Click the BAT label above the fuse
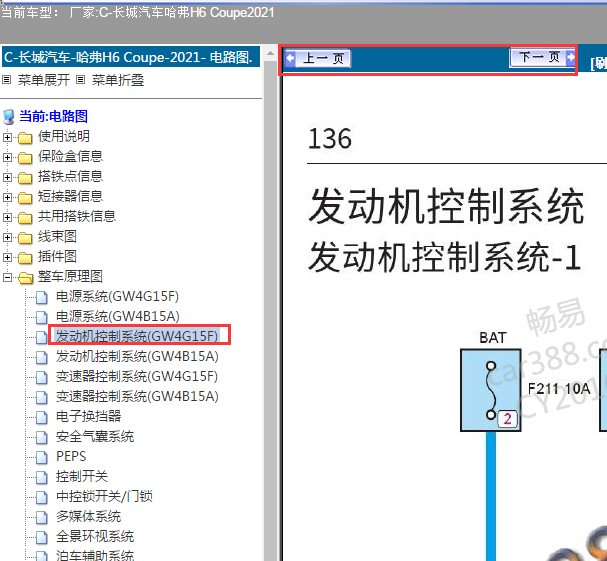Screen dimensions: 607x561 [493, 338]
